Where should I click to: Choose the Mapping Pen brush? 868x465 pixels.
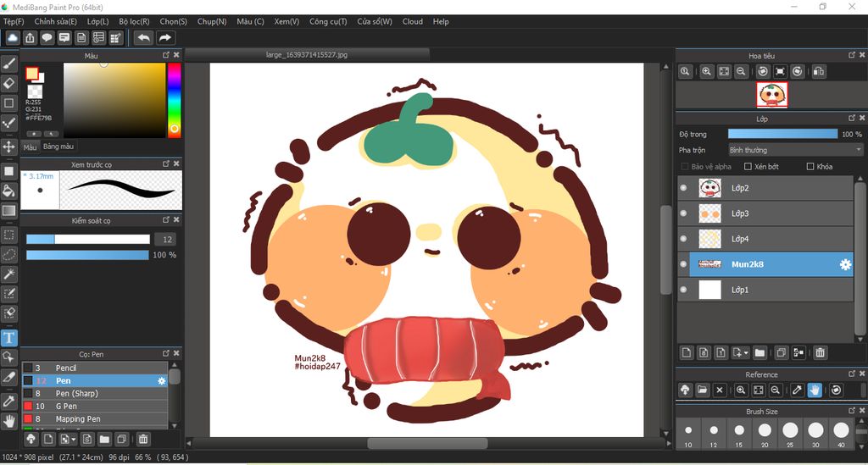(95, 418)
